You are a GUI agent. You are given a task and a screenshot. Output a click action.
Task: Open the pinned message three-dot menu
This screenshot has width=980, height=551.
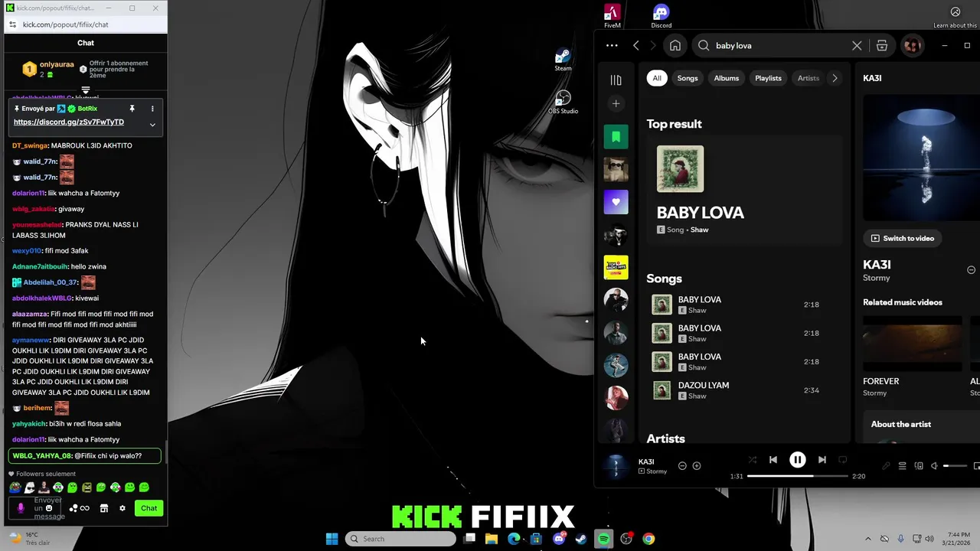pos(152,109)
